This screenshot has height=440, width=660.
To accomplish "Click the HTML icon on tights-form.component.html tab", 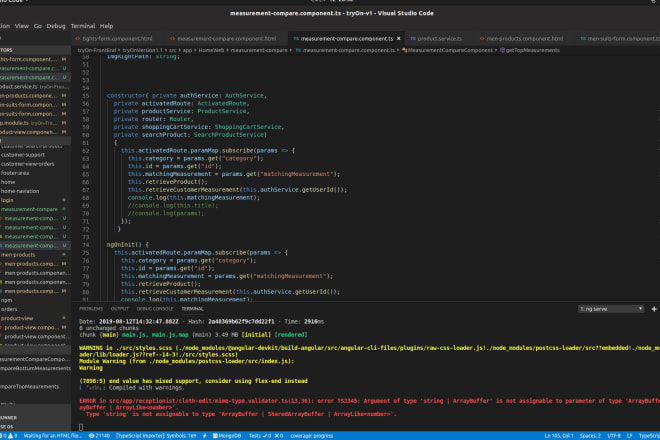I will [77, 38].
